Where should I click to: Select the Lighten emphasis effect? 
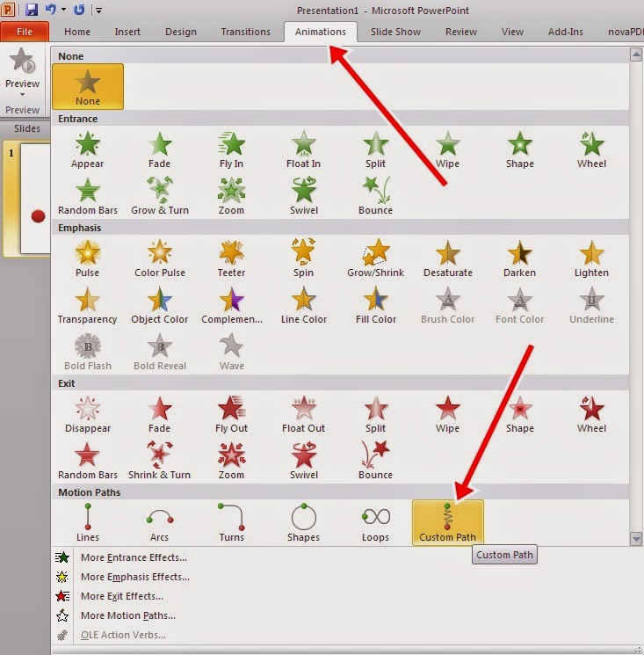point(591,258)
